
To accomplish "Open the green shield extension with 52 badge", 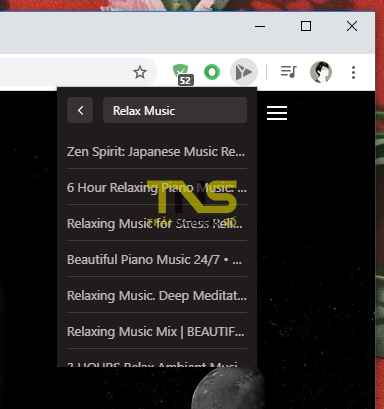I will [x=183, y=75].
